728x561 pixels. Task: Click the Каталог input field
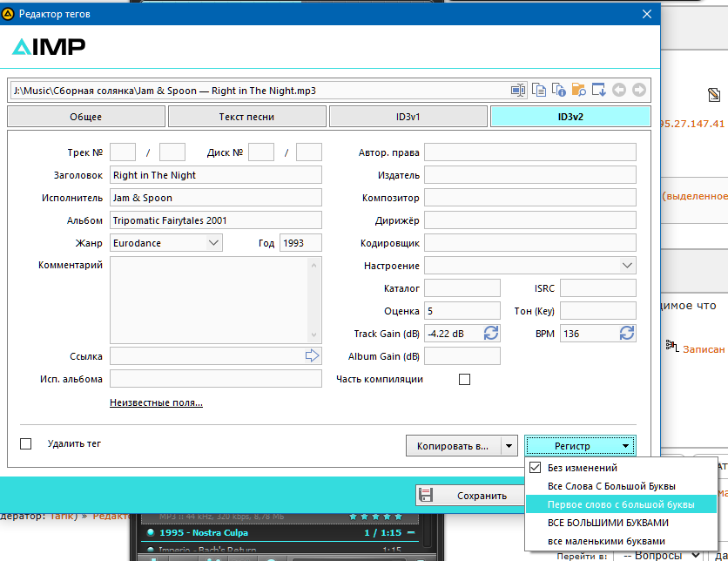point(462,288)
